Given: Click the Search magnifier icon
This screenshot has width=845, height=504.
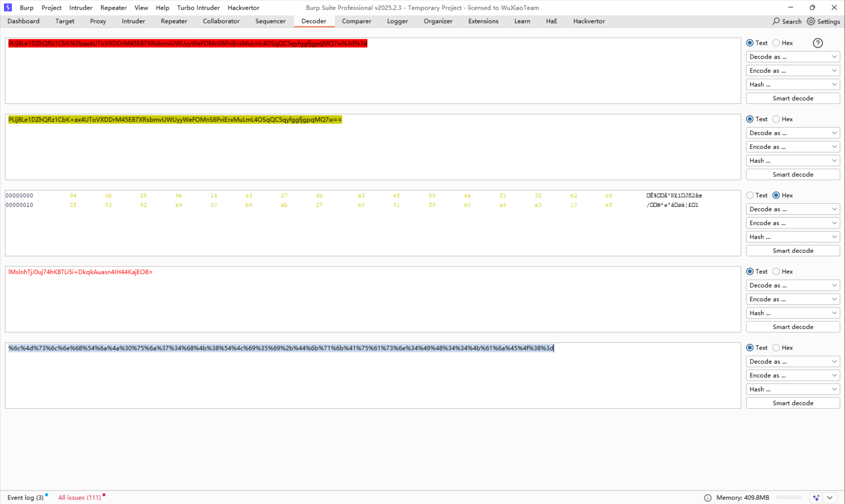Looking at the screenshot, I should (776, 21).
